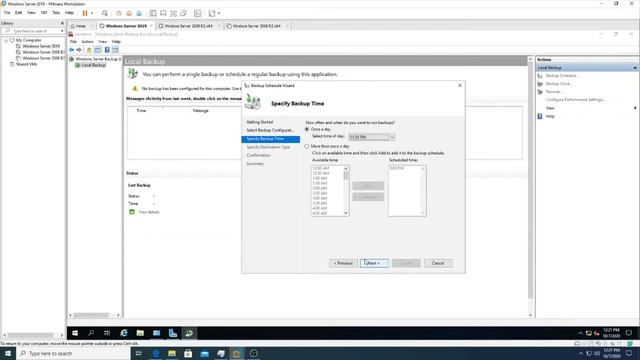This screenshot has height=360, width=640.
Task: Close the library panel
Action: pos(62,23)
